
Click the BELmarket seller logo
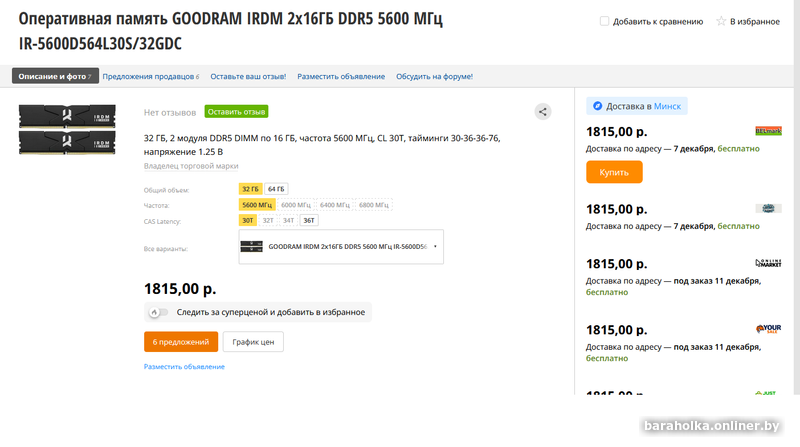768,131
